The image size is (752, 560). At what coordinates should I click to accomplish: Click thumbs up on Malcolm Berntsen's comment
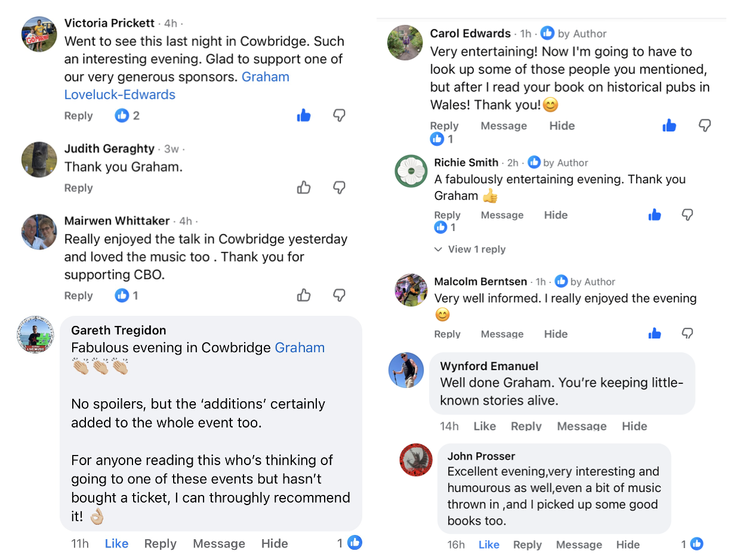(x=655, y=333)
